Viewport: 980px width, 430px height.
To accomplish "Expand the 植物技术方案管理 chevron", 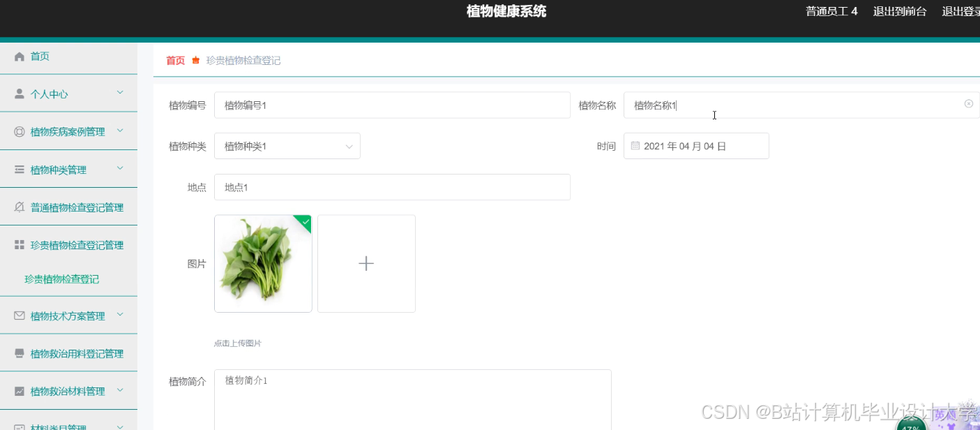I will coord(120,315).
